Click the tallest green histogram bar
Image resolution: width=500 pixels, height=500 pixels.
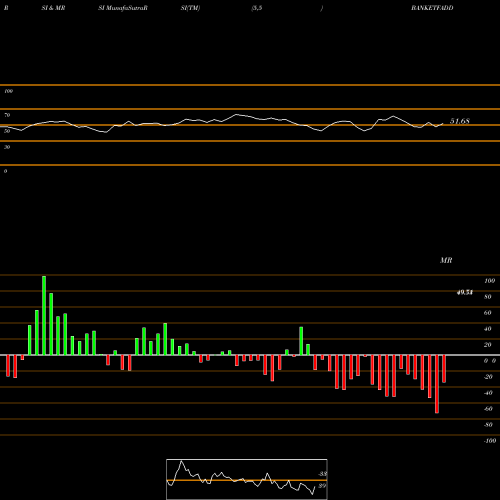click(44, 315)
